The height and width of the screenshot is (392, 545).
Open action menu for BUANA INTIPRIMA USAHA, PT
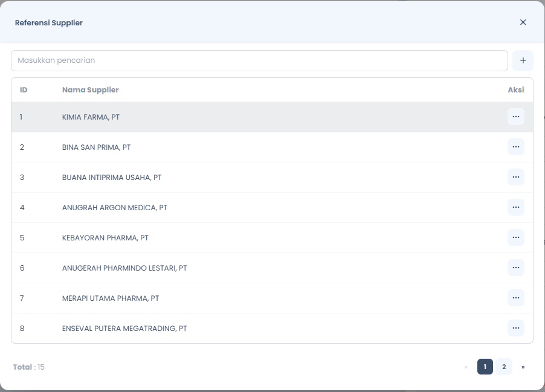(516, 177)
